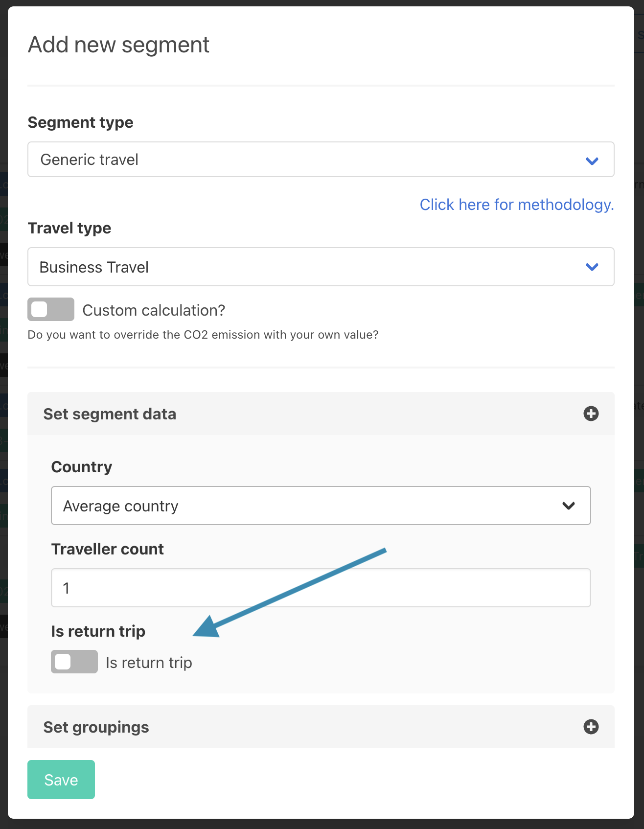Viewport: 644px width, 829px height.
Task: Expand the Set groupings section header
Action: (x=96, y=727)
